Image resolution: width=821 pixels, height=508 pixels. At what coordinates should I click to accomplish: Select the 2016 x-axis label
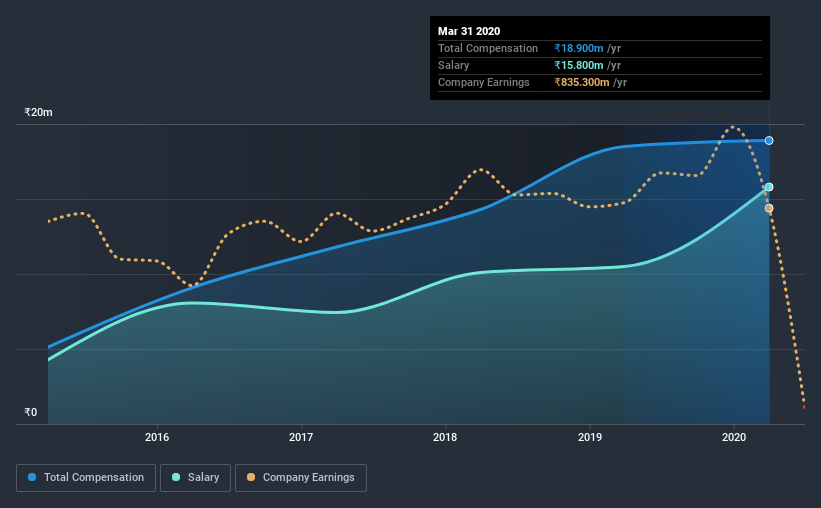pyautogui.click(x=157, y=437)
